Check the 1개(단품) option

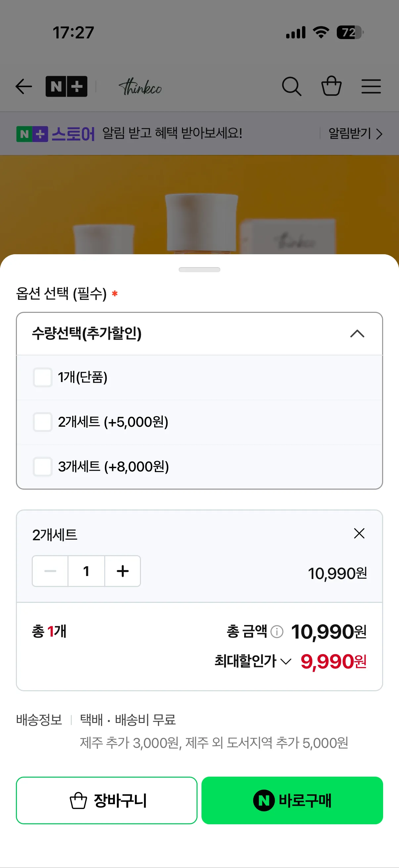pos(42,377)
